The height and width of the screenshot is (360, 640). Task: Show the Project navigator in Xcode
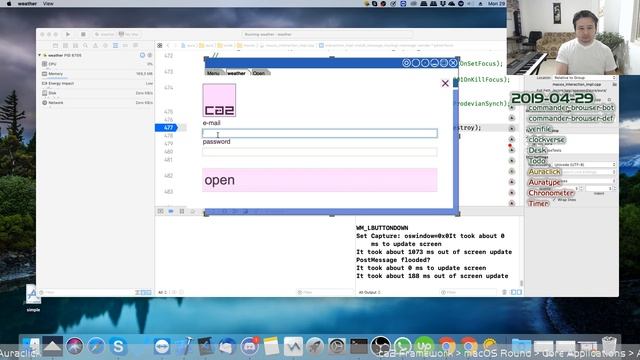point(56,45)
